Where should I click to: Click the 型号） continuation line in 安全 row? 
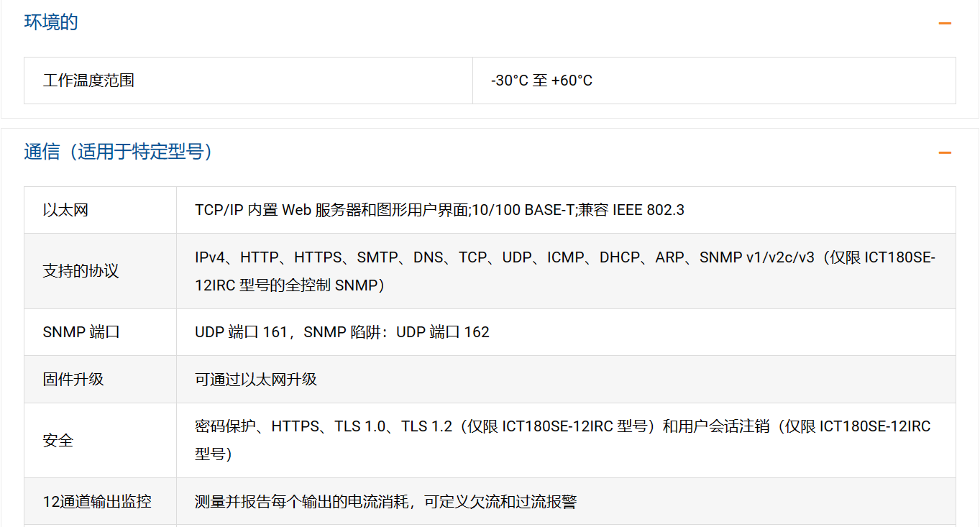tap(214, 454)
